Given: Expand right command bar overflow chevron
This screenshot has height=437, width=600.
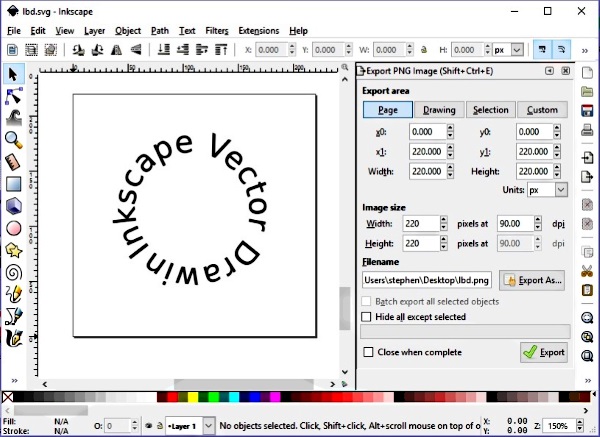Looking at the screenshot, I should click(588, 380).
